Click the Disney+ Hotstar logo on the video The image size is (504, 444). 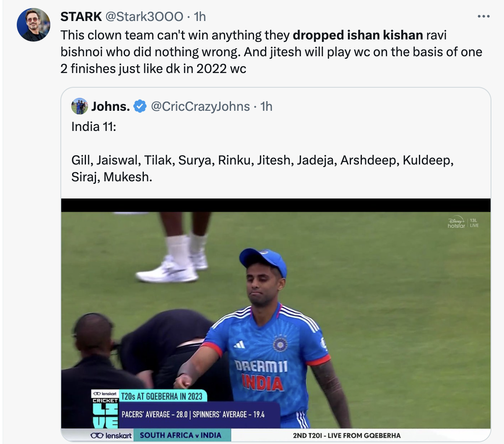point(456,223)
